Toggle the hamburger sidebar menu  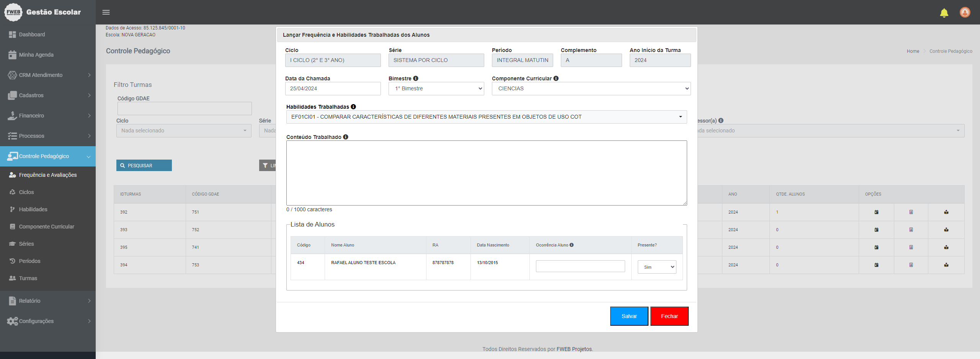[106, 12]
